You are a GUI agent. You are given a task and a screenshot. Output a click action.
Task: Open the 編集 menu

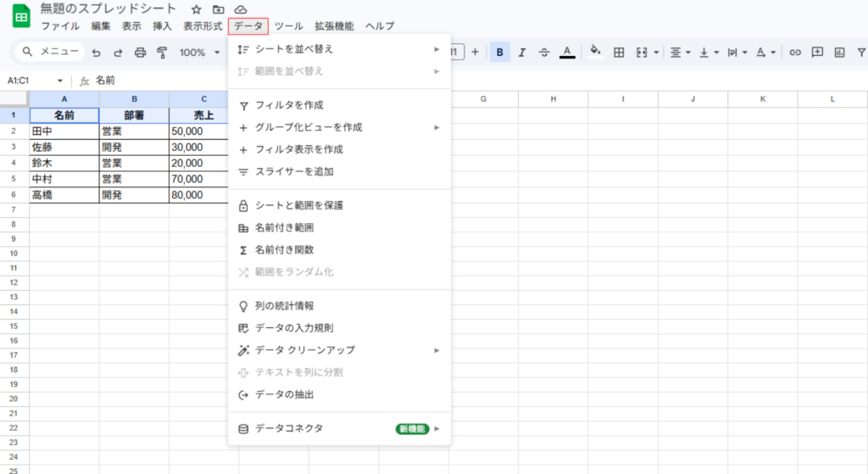click(x=101, y=26)
